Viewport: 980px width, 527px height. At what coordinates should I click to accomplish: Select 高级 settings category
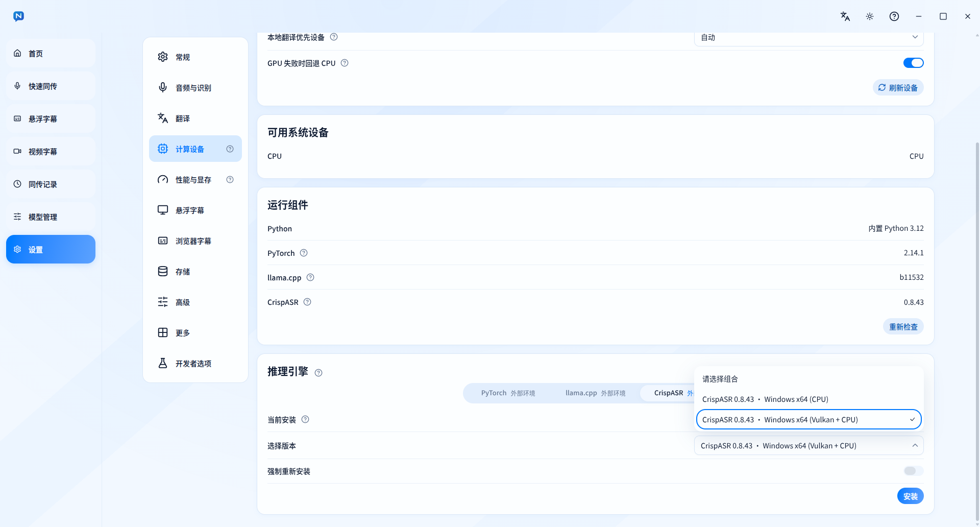pos(195,302)
